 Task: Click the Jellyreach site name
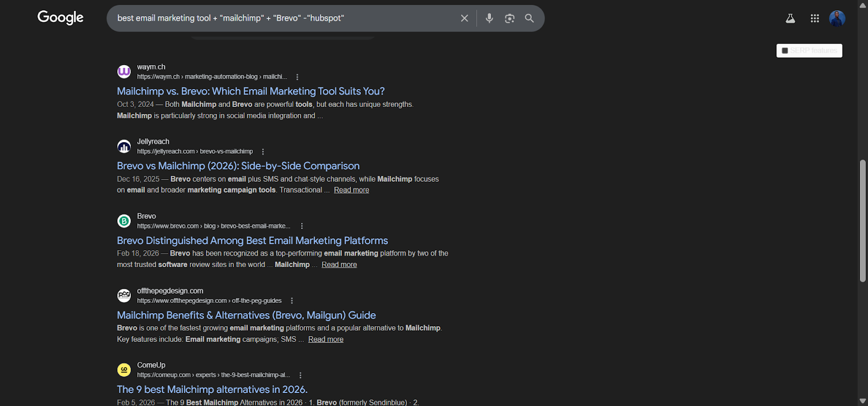tap(153, 142)
